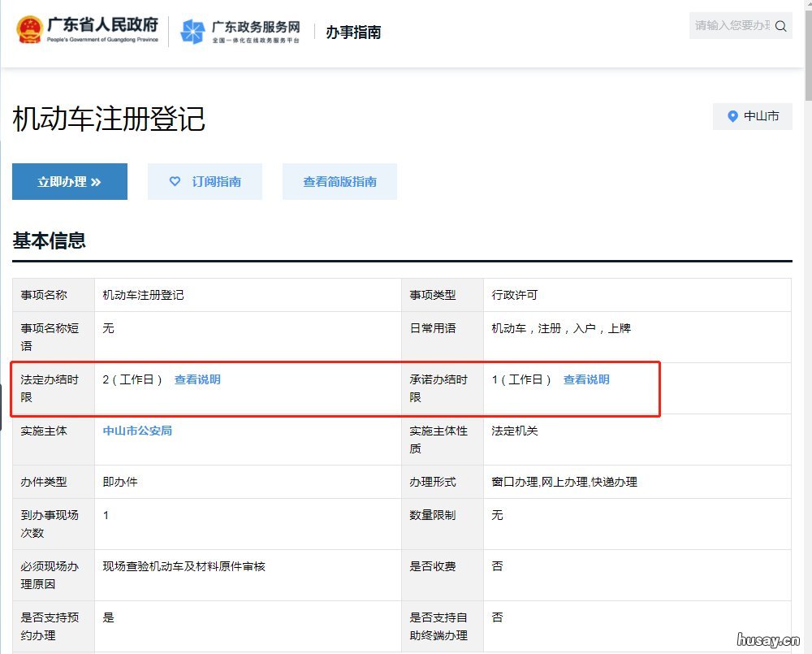Subscribe via the 订阅指南 button
Image resolution: width=812 pixels, height=654 pixels.
(204, 181)
